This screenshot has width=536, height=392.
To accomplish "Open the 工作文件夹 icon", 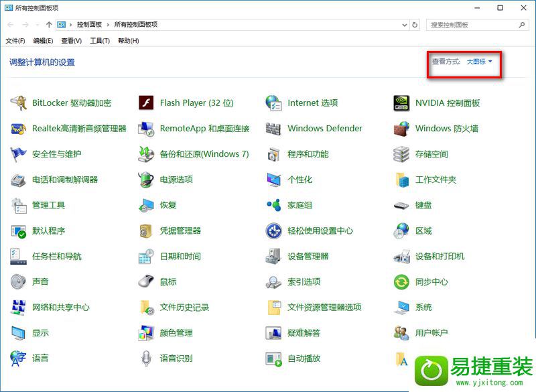I will tap(402, 180).
